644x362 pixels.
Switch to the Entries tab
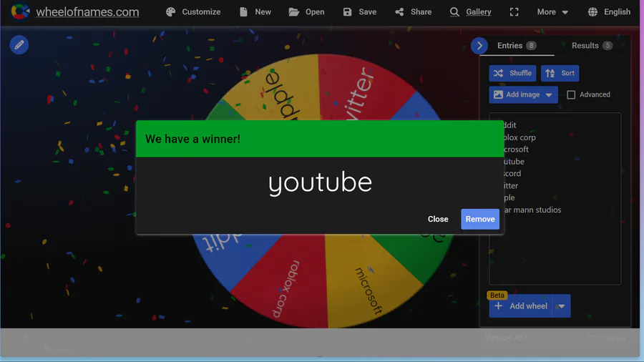[517, 46]
